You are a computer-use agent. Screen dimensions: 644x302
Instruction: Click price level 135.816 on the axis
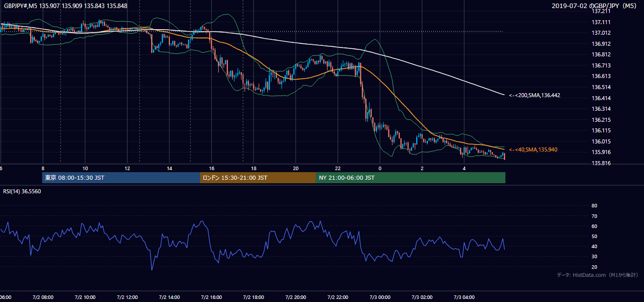click(601, 163)
